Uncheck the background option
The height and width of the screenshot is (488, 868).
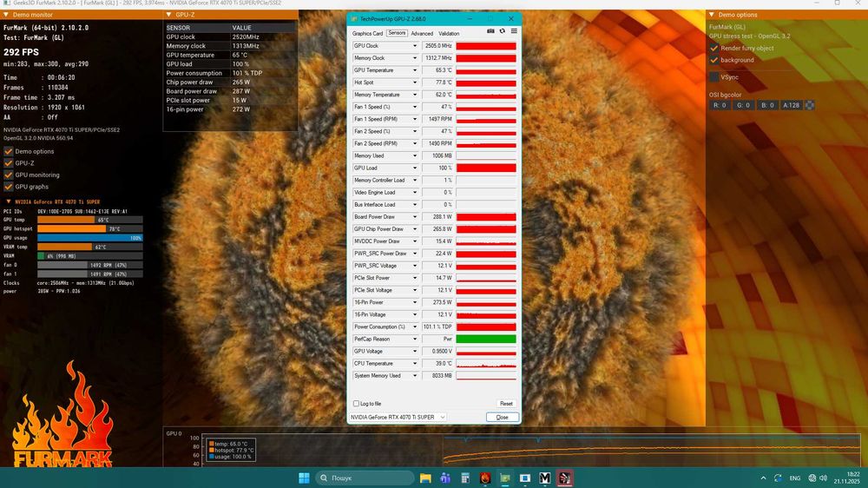[x=714, y=60]
